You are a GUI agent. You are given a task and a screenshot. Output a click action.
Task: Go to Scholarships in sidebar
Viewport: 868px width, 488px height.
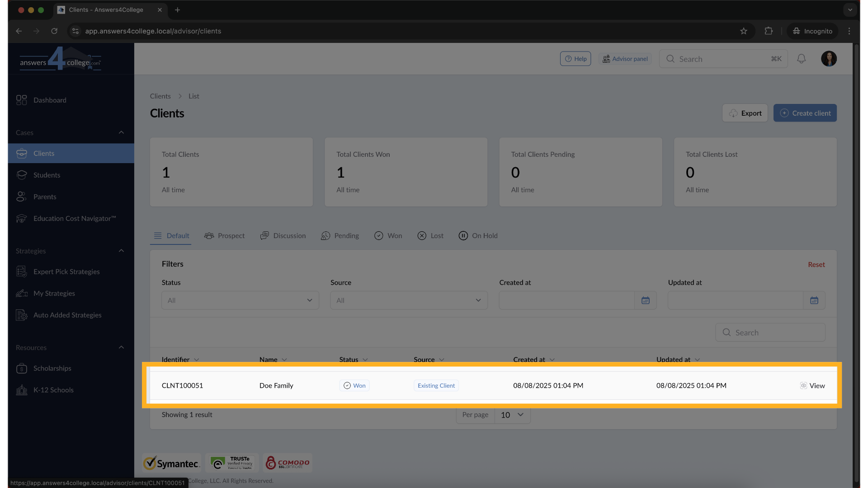[x=52, y=368]
